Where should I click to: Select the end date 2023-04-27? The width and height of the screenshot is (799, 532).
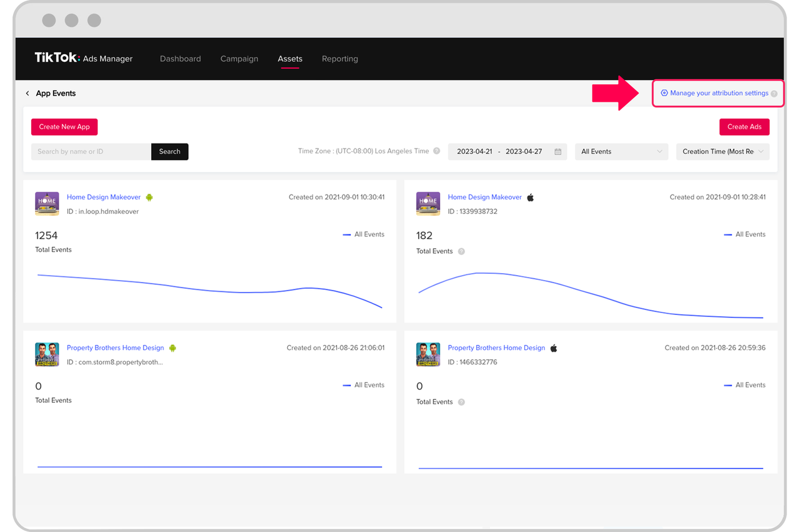click(524, 152)
